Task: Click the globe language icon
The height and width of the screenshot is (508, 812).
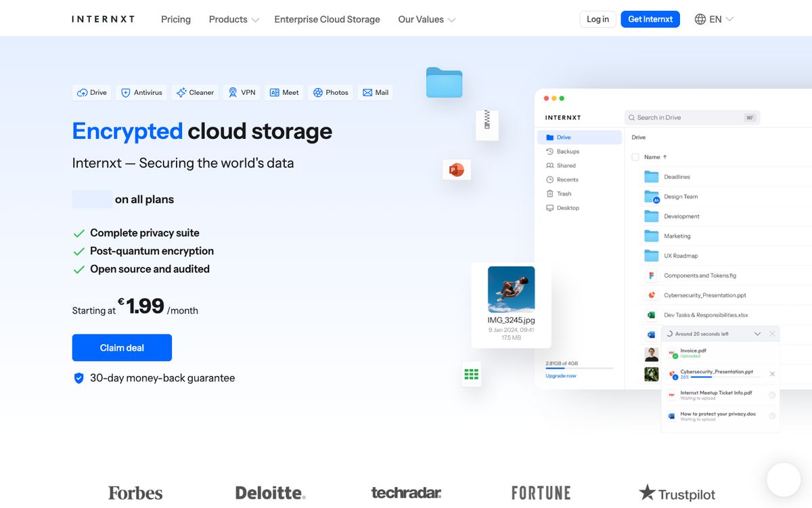Action: tap(700, 20)
